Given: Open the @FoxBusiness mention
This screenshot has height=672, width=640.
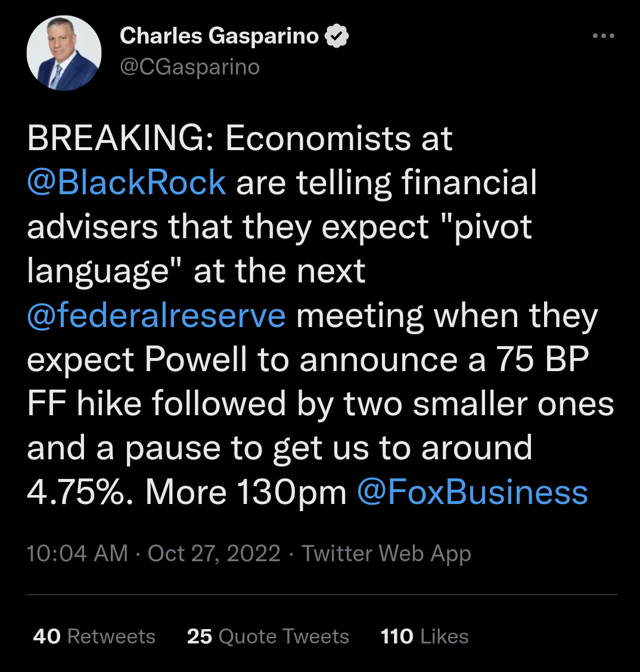Looking at the screenshot, I should (x=472, y=492).
